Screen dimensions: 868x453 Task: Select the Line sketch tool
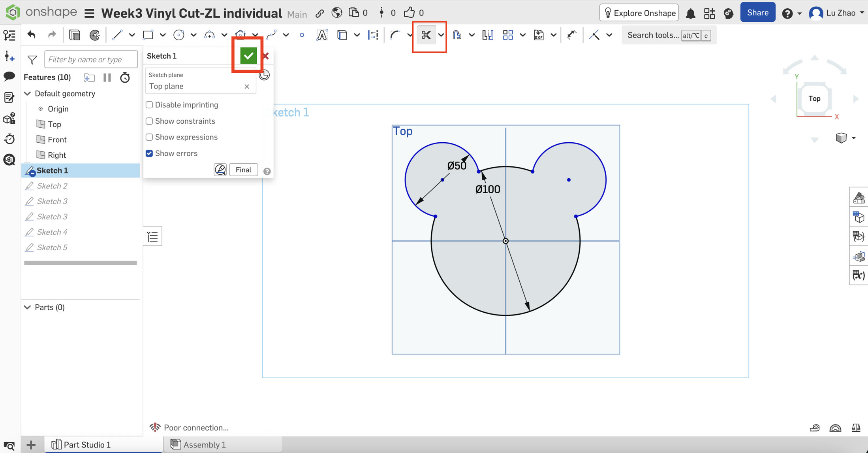tap(117, 35)
